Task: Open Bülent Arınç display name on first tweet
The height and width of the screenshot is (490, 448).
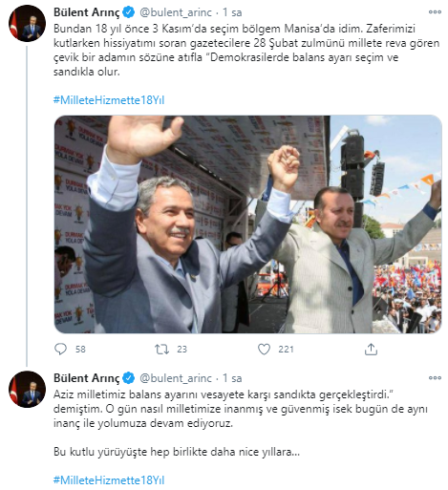Action: pyautogui.click(x=87, y=12)
